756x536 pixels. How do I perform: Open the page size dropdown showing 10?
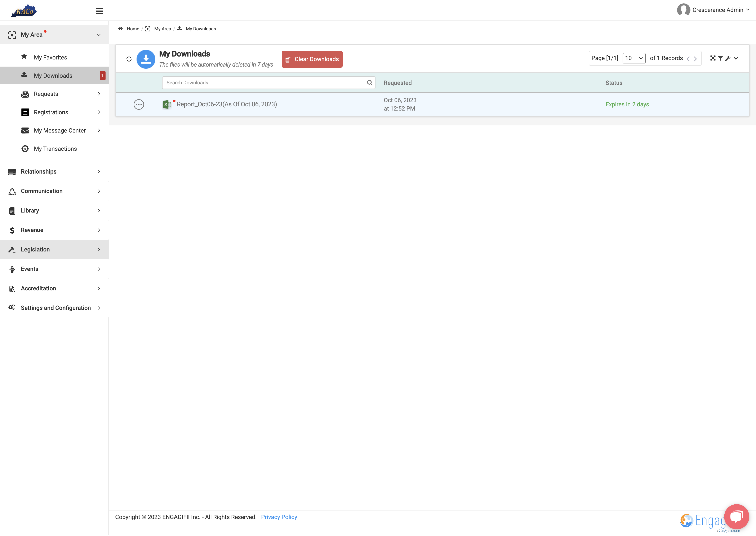(634, 58)
